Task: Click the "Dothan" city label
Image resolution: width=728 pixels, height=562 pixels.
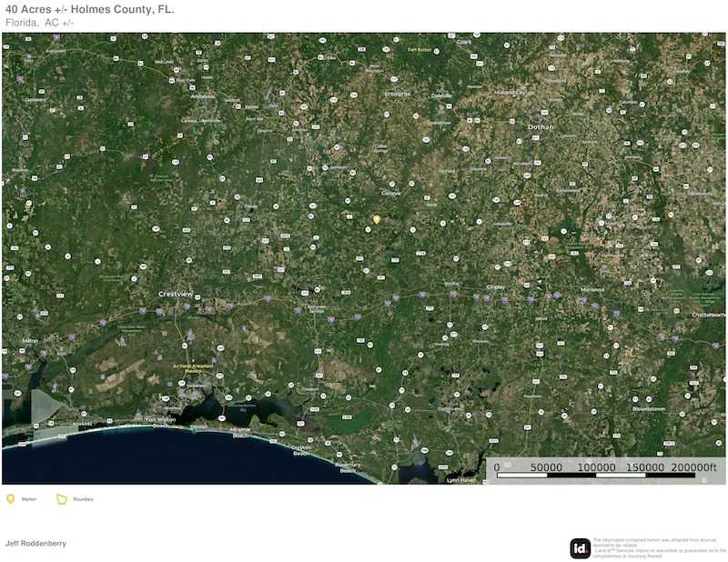Action: click(541, 126)
